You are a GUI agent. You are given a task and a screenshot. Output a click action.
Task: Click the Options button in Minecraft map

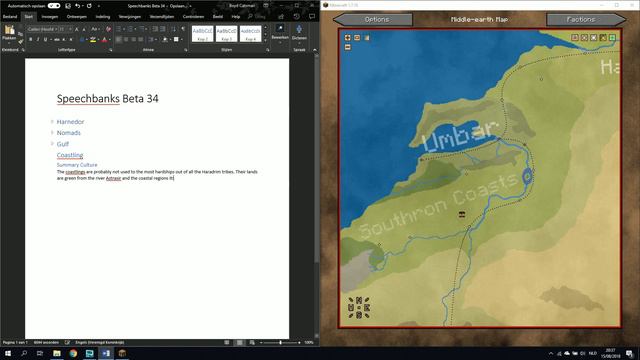(373, 19)
